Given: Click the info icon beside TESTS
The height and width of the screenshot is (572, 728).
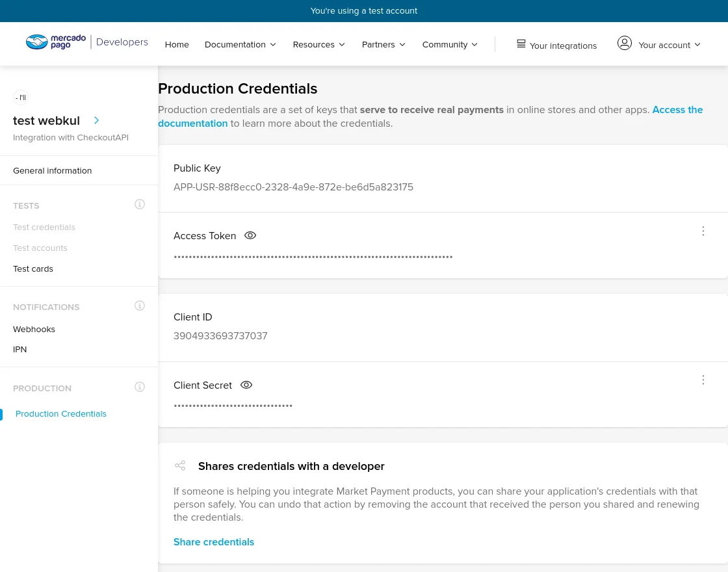Looking at the screenshot, I should coord(139,204).
